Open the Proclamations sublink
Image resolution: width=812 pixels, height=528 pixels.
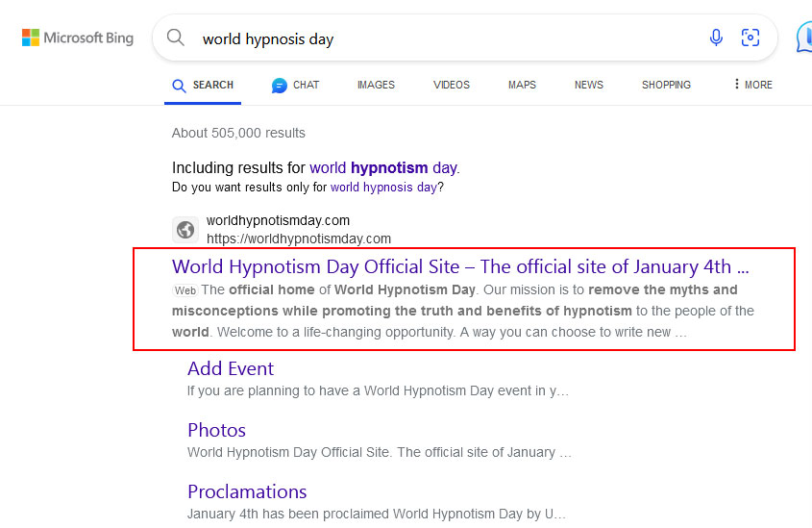click(247, 491)
